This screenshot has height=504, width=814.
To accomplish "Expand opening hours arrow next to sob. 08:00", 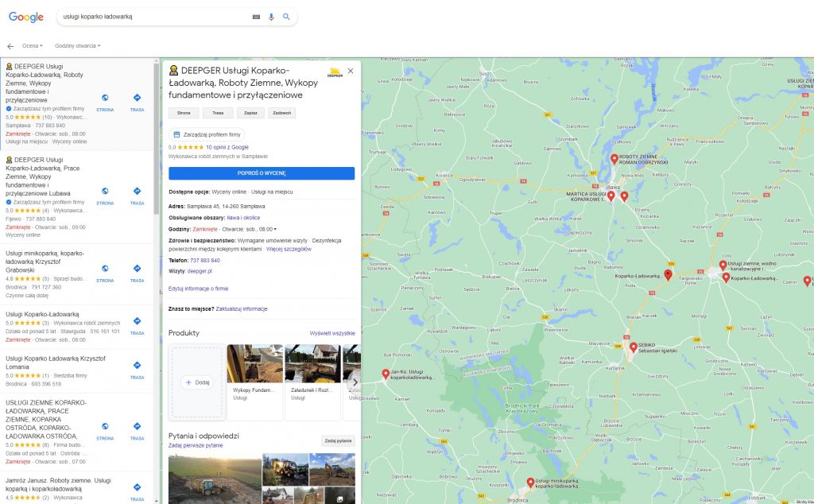I will (275, 230).
